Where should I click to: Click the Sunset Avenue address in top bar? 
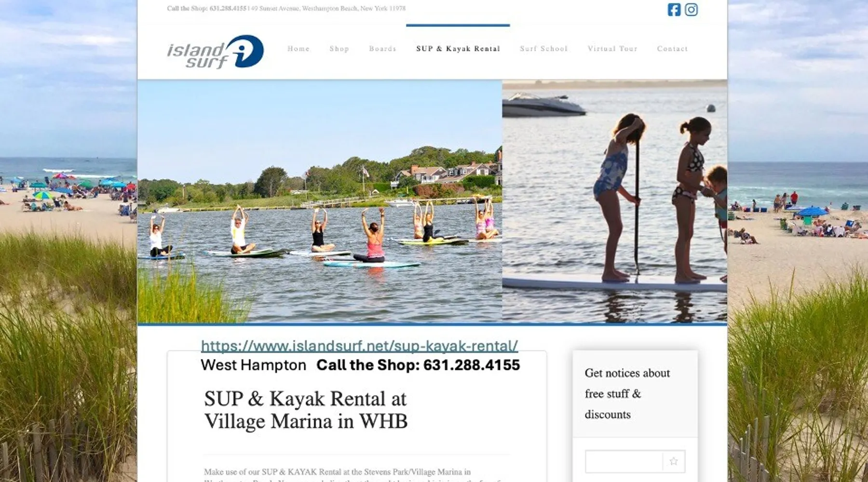click(x=326, y=8)
